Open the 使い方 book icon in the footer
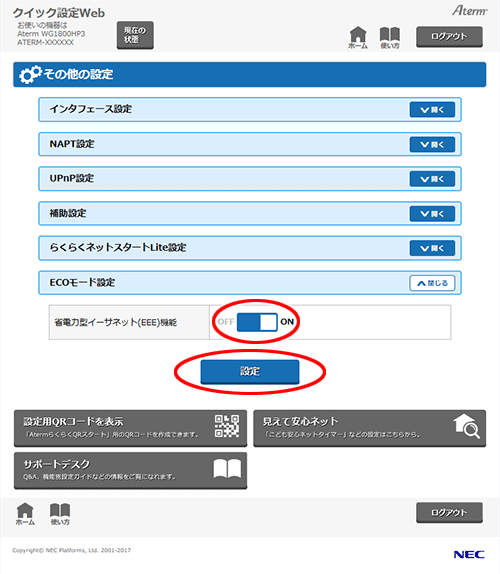The width and height of the screenshot is (500, 574). (x=60, y=514)
